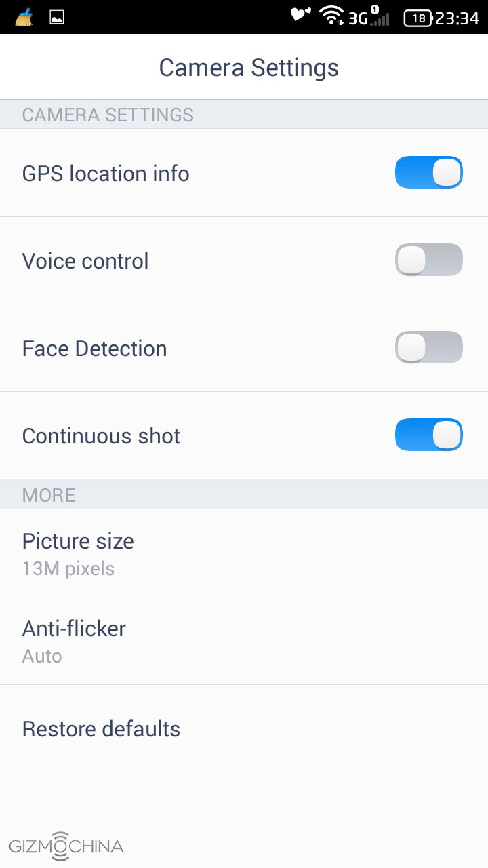Turn on the Face Detection switch
This screenshot has width=488, height=868.
(428, 347)
